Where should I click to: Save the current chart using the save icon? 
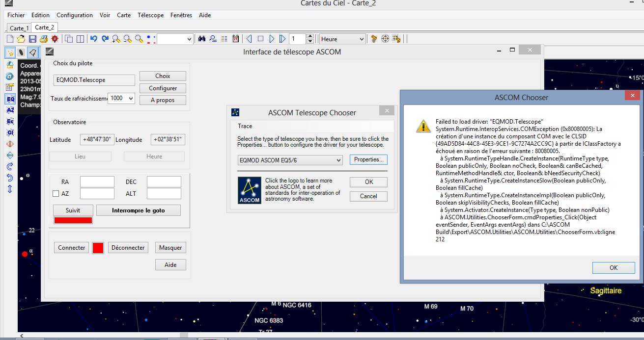click(x=32, y=39)
